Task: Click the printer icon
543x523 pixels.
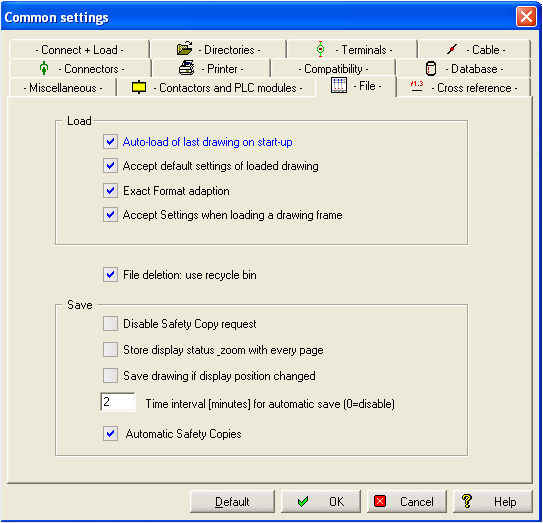Action: (x=187, y=68)
